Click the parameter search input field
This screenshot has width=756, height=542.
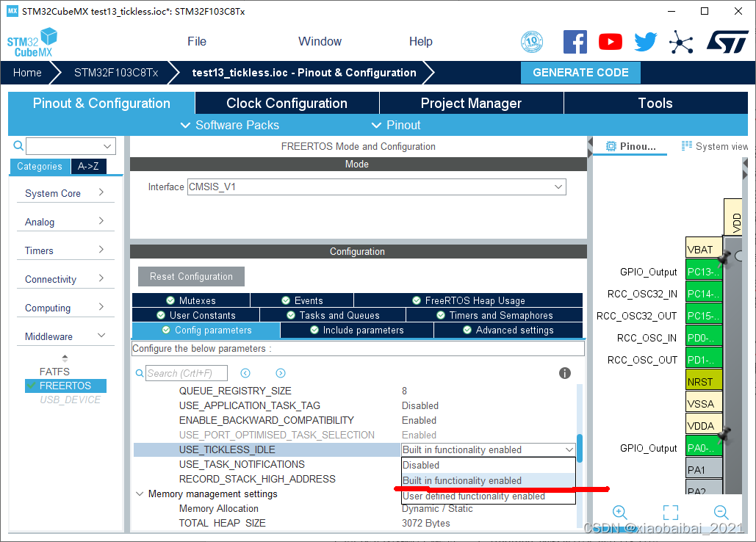coord(186,373)
